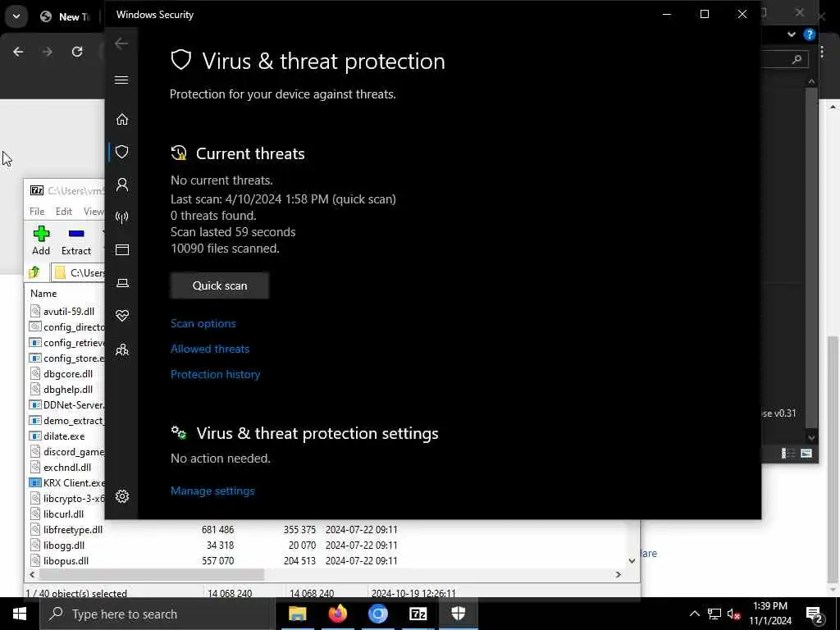This screenshot has width=840, height=630.
Task: Select dilate.exe in 7-Zip list
Action: point(64,436)
